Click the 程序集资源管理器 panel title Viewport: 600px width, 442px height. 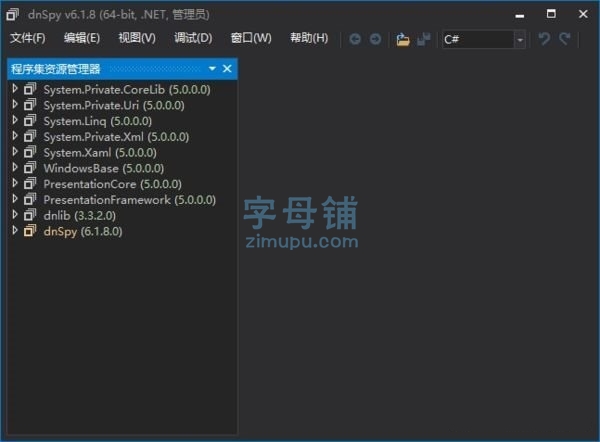[55, 69]
